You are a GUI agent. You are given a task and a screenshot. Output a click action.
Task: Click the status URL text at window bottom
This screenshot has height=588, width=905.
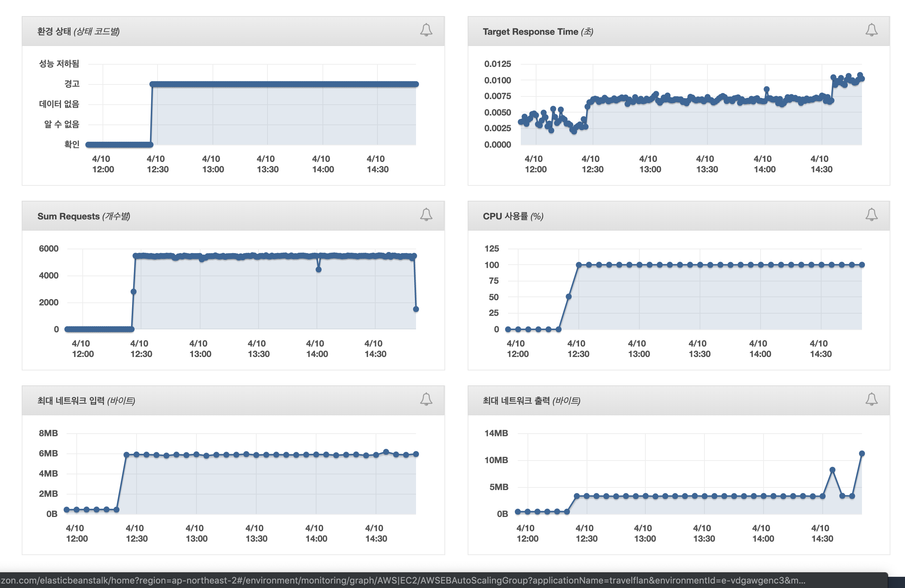403,581
